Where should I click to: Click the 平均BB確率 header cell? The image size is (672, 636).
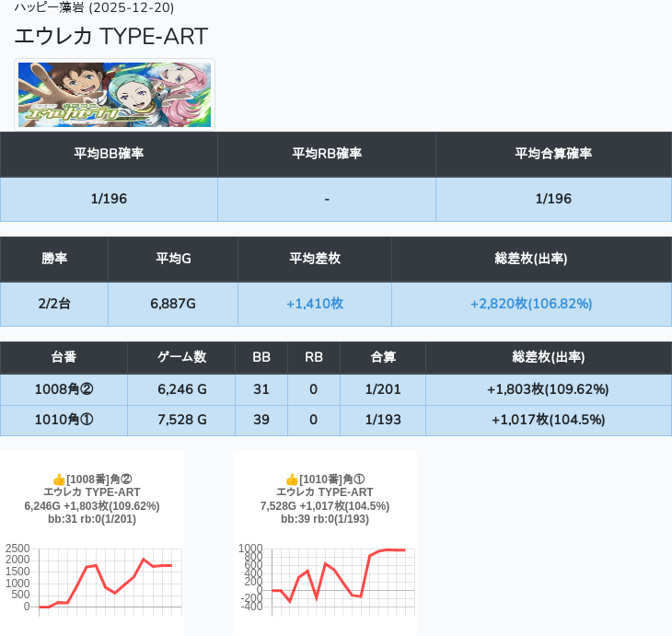coord(109,154)
